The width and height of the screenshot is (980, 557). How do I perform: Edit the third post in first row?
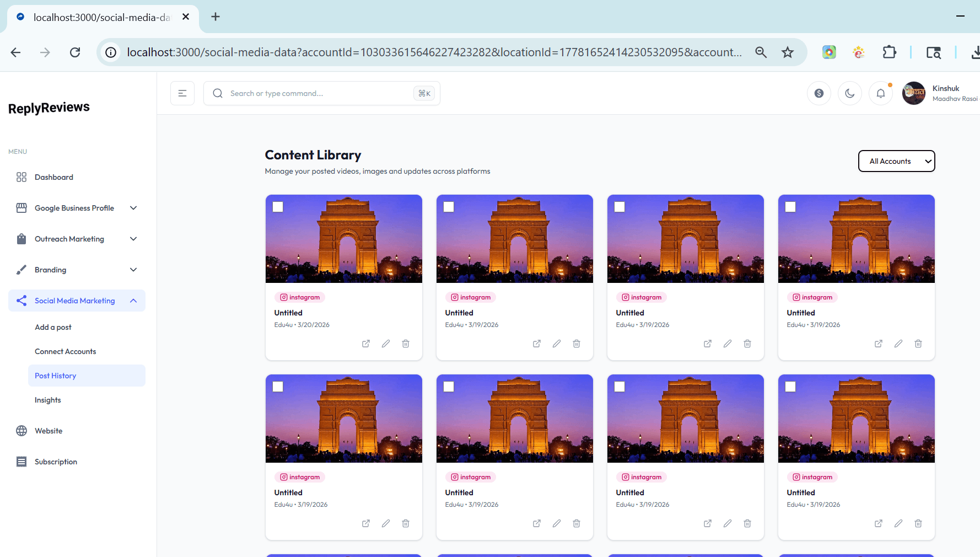728,344
